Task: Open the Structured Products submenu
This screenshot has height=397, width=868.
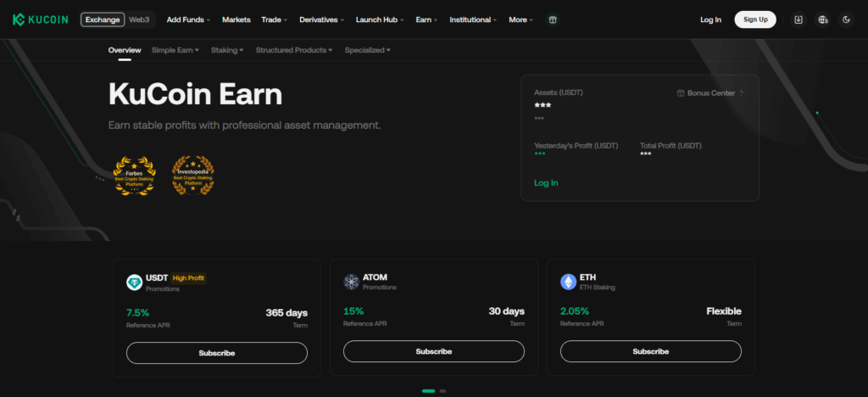Action: [x=294, y=50]
